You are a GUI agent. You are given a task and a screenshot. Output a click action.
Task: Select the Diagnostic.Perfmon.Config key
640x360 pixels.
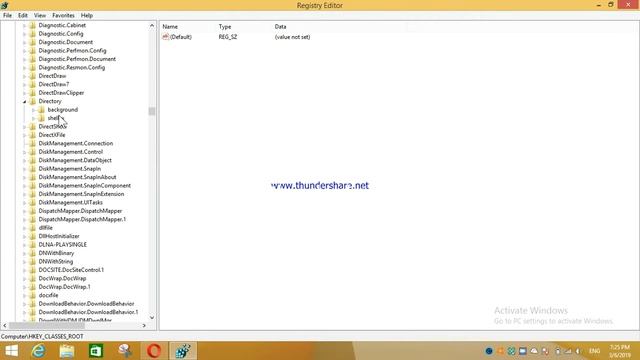pos(72,51)
